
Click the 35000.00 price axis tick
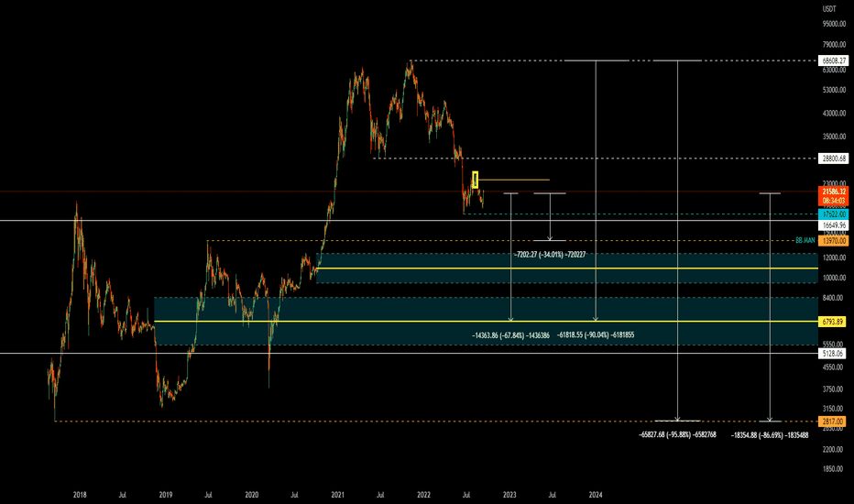834,137
